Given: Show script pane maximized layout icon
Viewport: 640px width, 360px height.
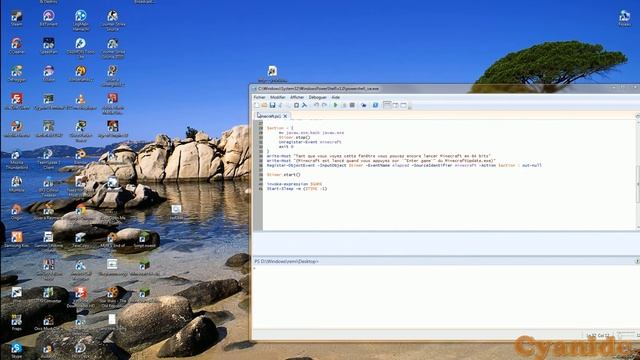Looking at the screenshot, I should tap(403, 105).
